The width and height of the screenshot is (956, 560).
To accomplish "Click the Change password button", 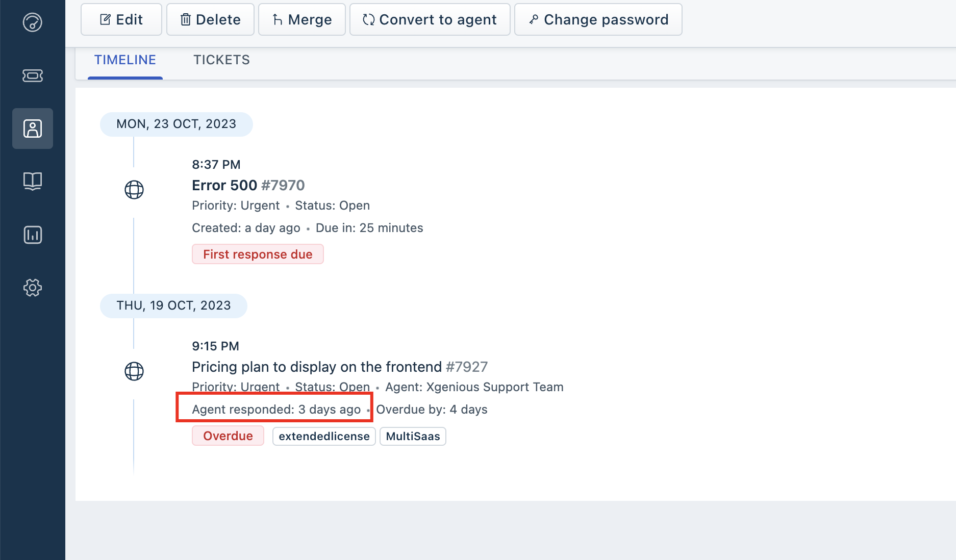I will [x=598, y=19].
